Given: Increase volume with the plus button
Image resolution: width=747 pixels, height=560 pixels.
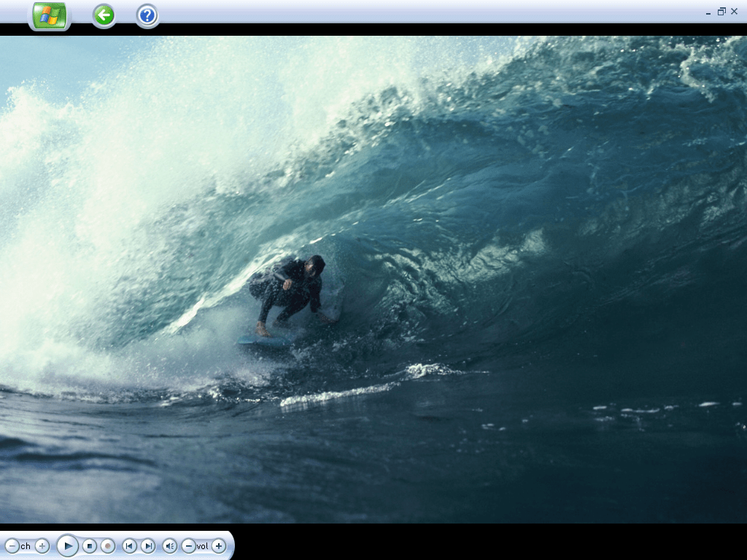Looking at the screenshot, I should click(218, 545).
